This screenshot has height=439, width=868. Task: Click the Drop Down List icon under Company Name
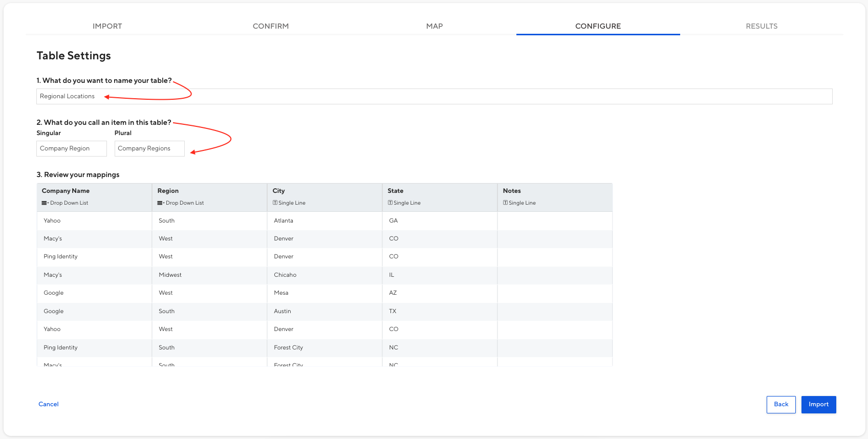coord(45,203)
